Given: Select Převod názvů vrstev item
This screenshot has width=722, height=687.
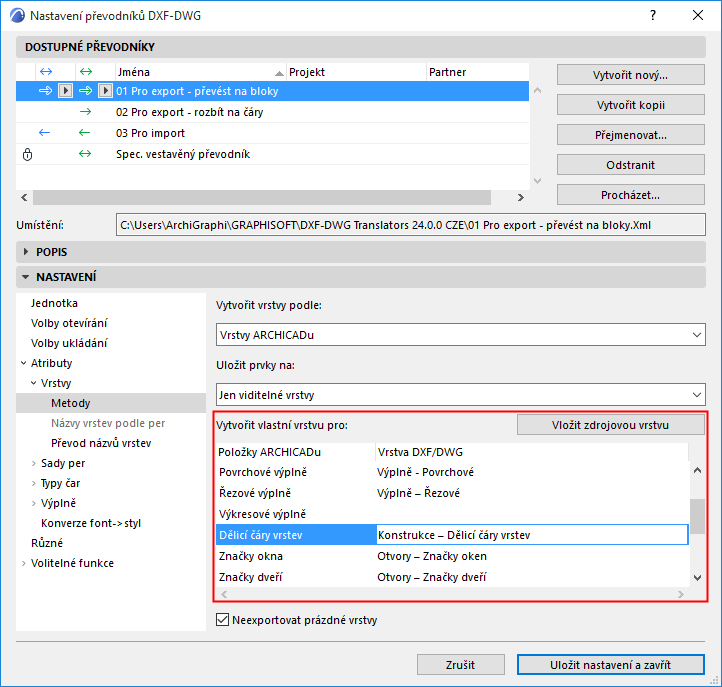Looking at the screenshot, I should (101, 443).
